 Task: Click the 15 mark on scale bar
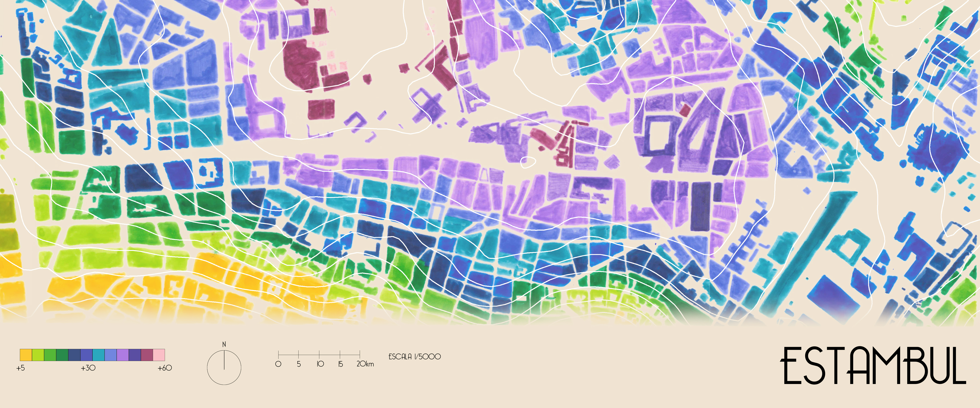click(x=341, y=364)
